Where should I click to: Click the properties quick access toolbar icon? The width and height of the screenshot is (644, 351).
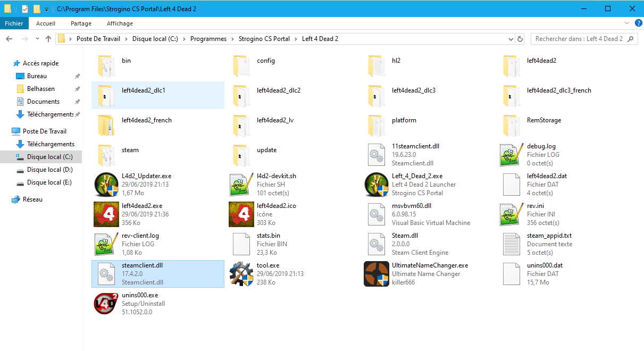pyautogui.click(x=24, y=9)
